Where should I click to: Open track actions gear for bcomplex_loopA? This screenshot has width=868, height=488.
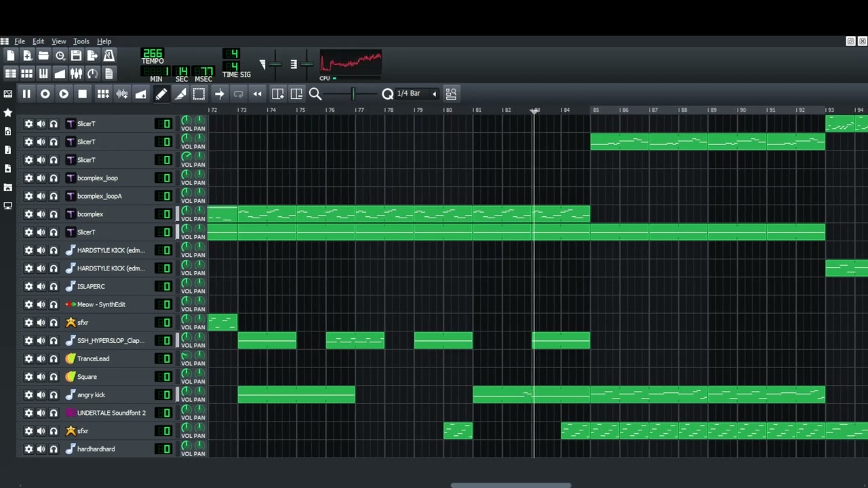28,196
